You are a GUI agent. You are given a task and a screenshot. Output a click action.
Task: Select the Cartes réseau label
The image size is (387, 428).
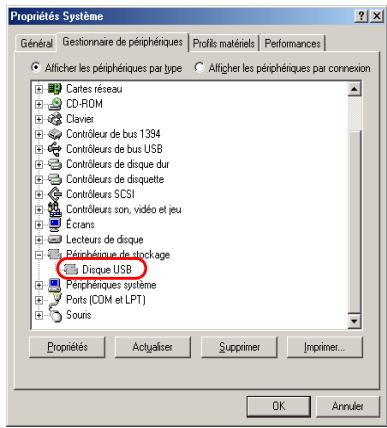tap(94, 89)
